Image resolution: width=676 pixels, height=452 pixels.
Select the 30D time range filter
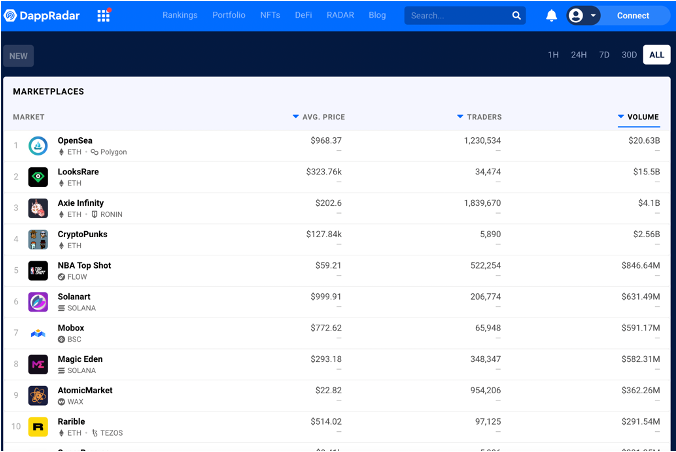[629, 55]
